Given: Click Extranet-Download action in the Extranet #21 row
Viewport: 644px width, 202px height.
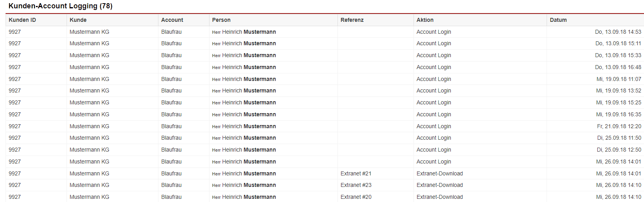Looking at the screenshot, I should pyautogui.click(x=439, y=173).
